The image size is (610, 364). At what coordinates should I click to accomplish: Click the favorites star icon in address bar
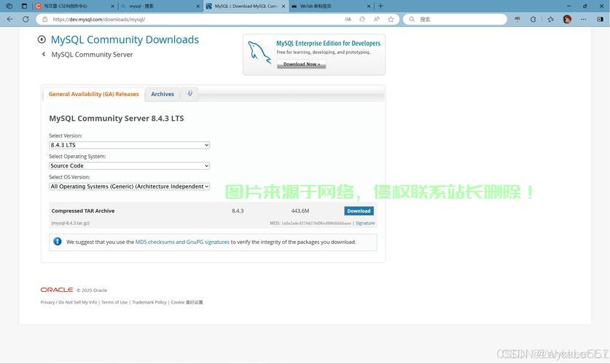pyautogui.click(x=391, y=20)
